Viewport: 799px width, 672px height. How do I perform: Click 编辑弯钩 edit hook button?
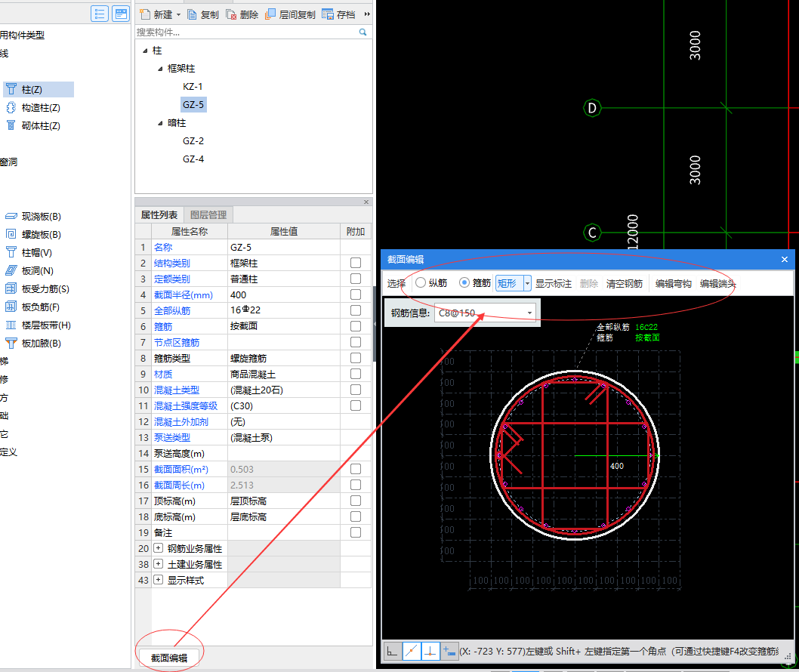(x=673, y=283)
